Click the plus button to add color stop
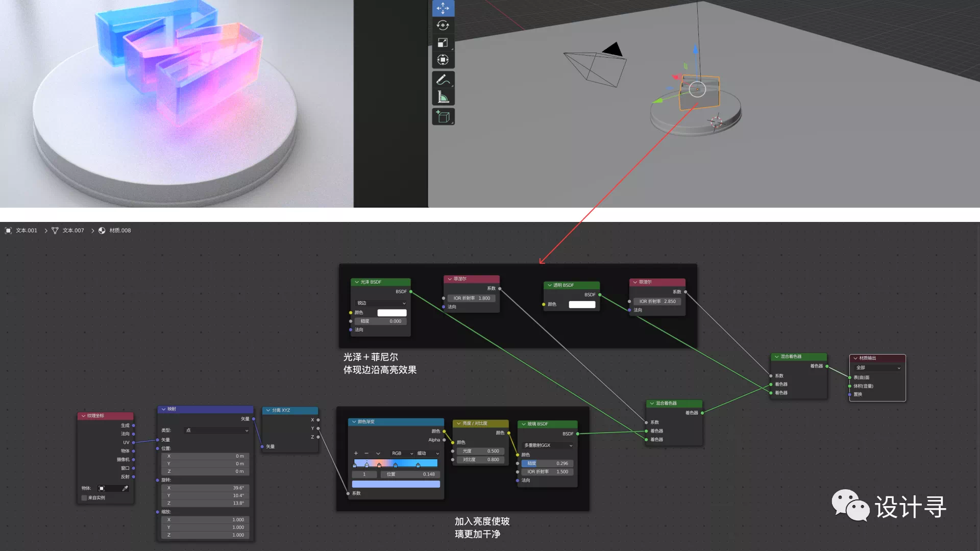The height and width of the screenshot is (551, 980). (356, 454)
